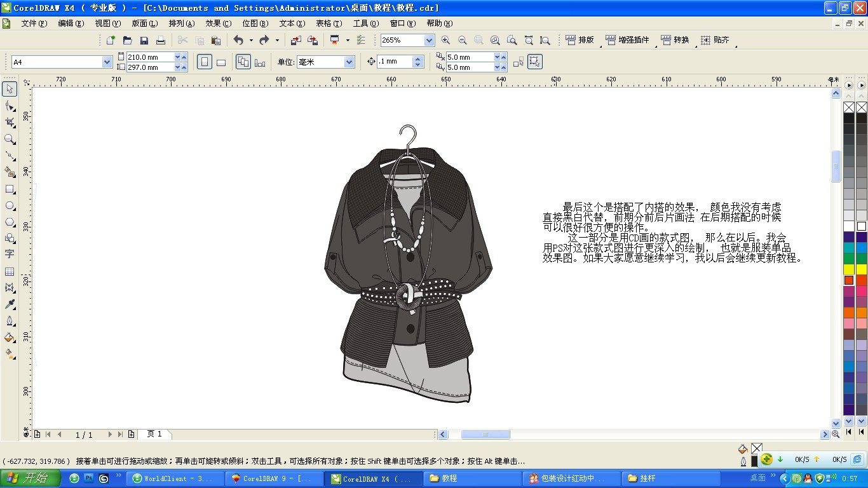Select the Eyedropper tool
This screenshot has width=868, height=488.
click(10, 304)
